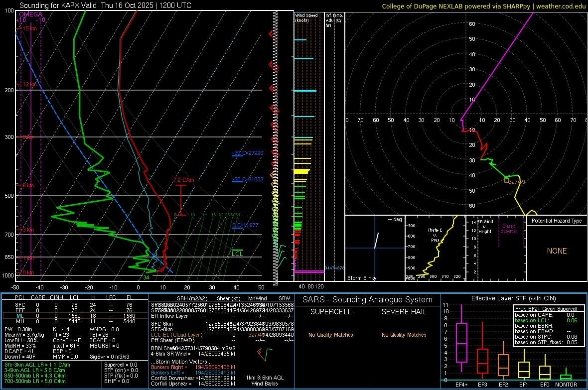Click the green LCL marker label

[237, 254]
